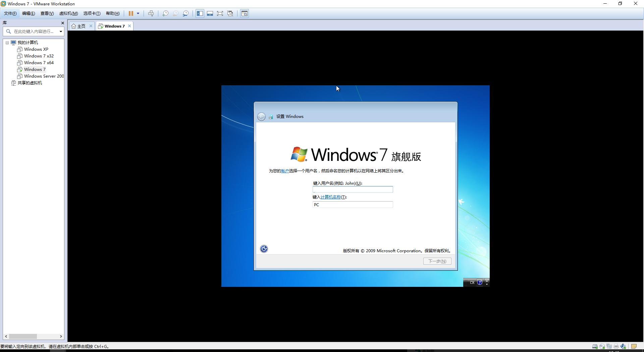Toggle the tab thumbnail bar
This screenshot has width=644, height=352.
[210, 13]
